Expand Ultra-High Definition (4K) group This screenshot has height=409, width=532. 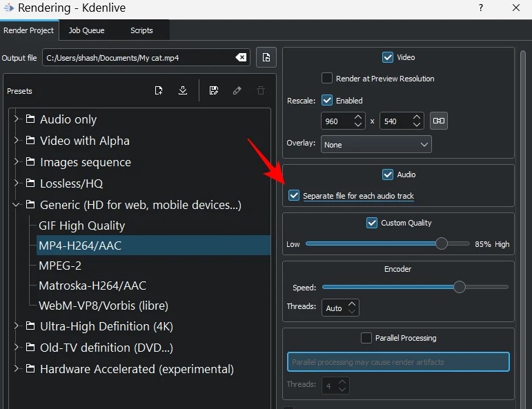pos(16,326)
